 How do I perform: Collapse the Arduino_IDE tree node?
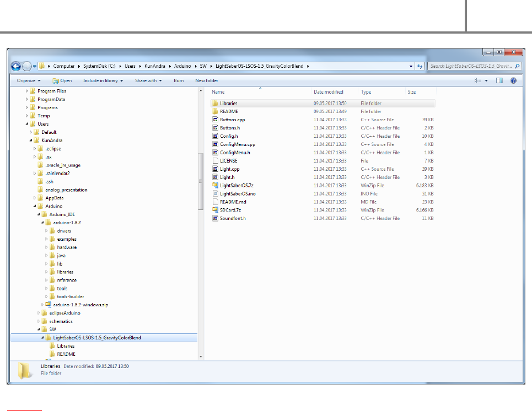click(x=39, y=214)
